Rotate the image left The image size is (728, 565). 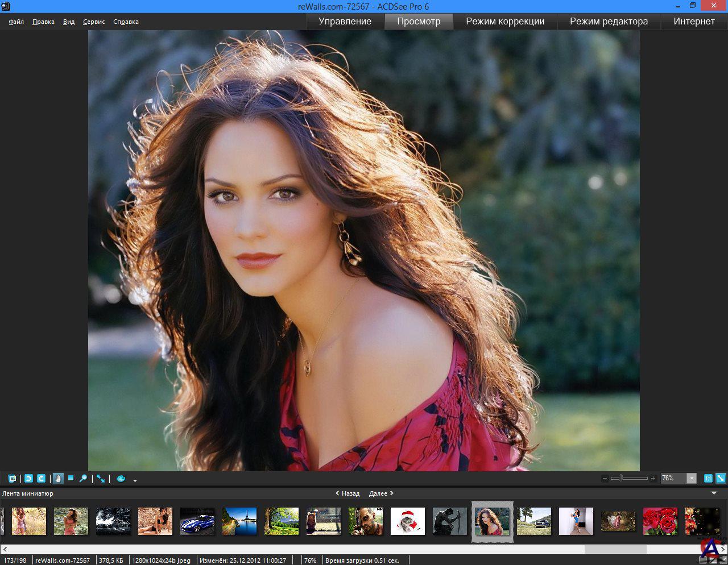[x=28, y=479]
